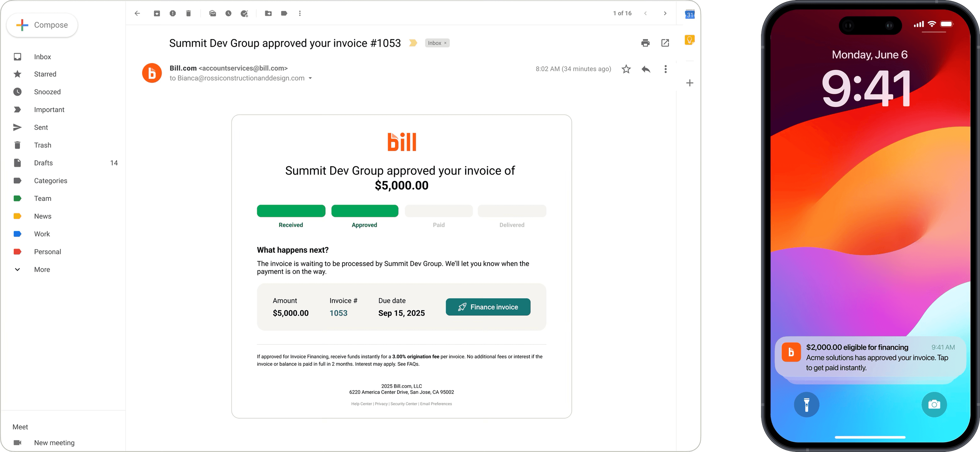Toggle the importance marker next to subject
980x452 pixels.
coord(413,43)
